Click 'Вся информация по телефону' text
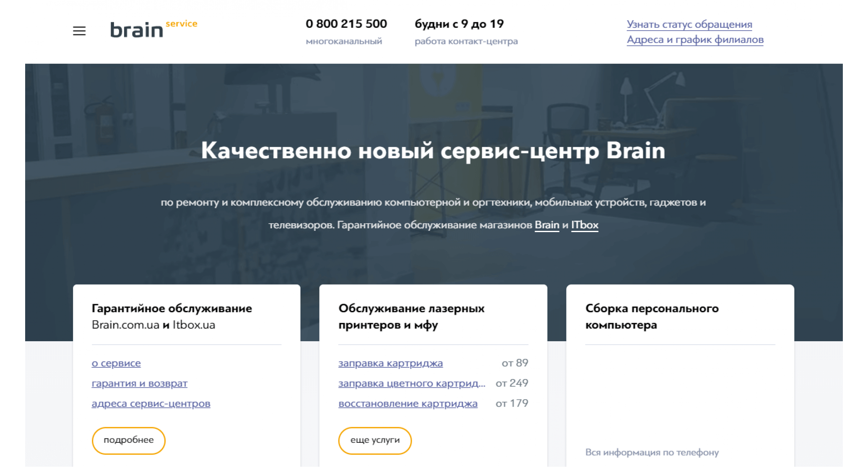This screenshot has height=468, width=868. (652, 452)
